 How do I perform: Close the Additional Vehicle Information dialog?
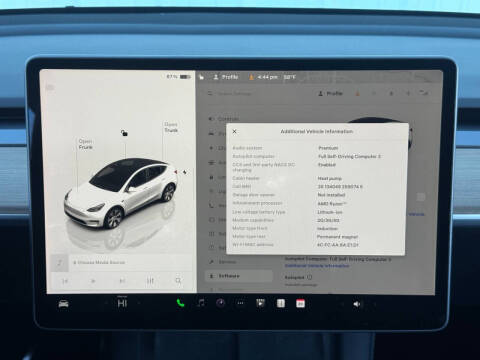click(x=234, y=131)
